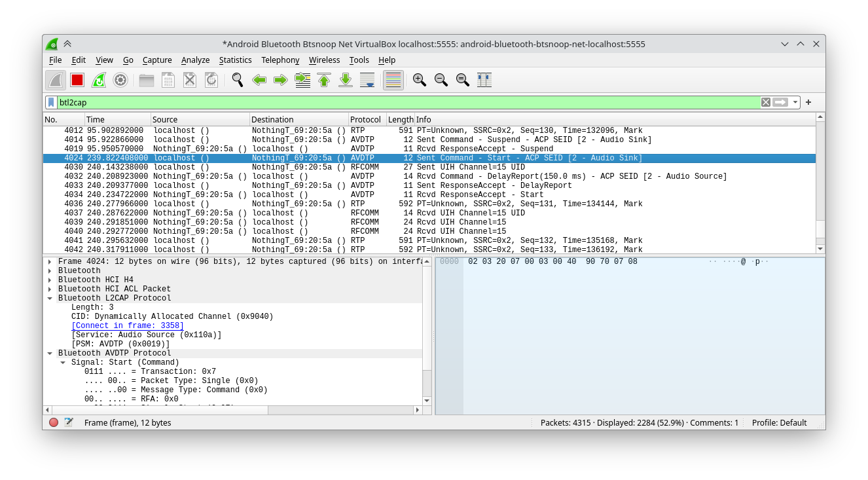This screenshot has width=868, height=480.
Task: Open the Statistics menu
Action: 236,60
